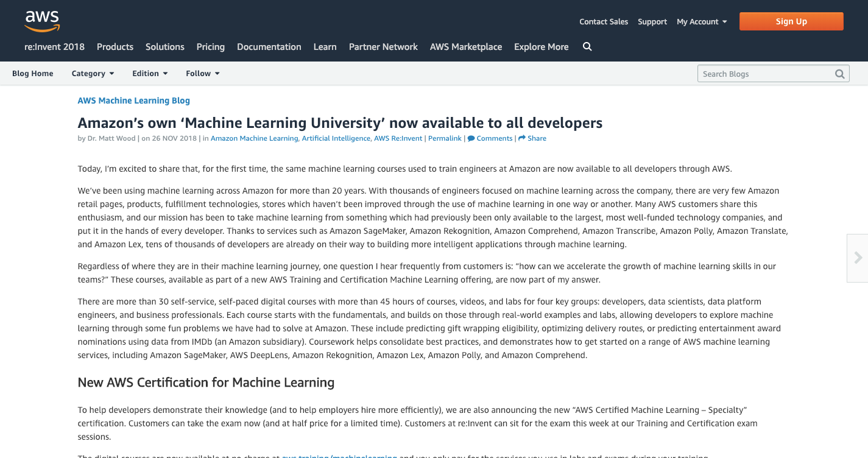Image resolution: width=868 pixels, height=458 pixels.
Task: Go to Blog Home
Action: [x=33, y=74]
